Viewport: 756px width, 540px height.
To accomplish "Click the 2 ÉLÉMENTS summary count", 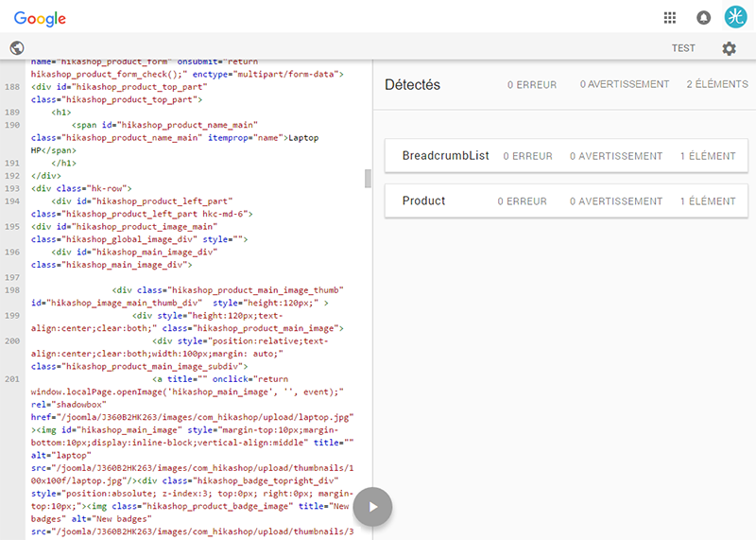I will [x=717, y=84].
